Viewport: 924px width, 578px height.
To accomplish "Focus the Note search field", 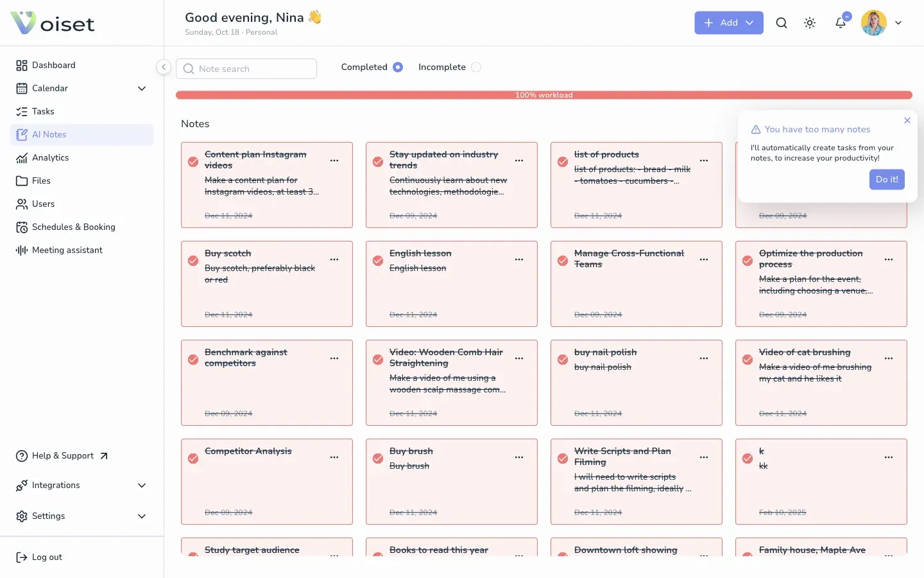I will click(x=246, y=69).
